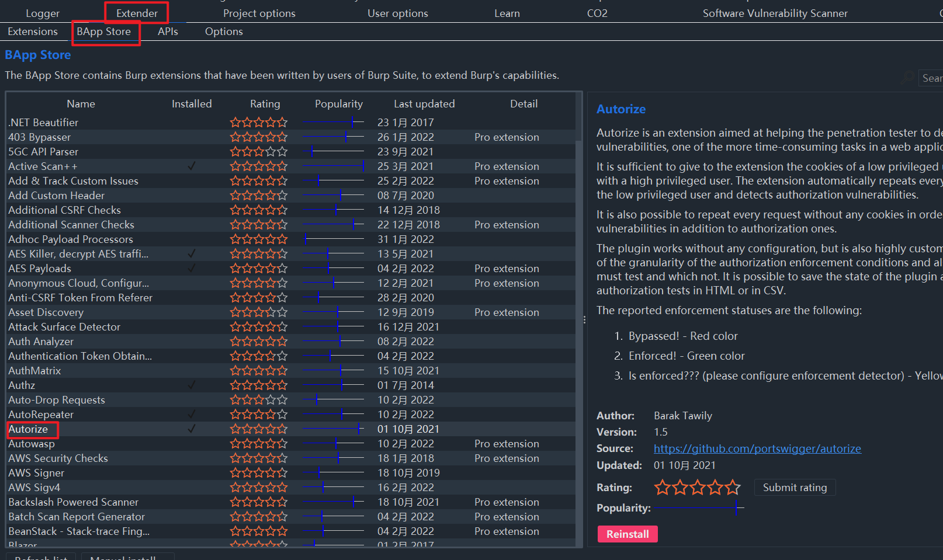Select AWS Security Checks row
This screenshot has width=943, height=560.
[290, 458]
